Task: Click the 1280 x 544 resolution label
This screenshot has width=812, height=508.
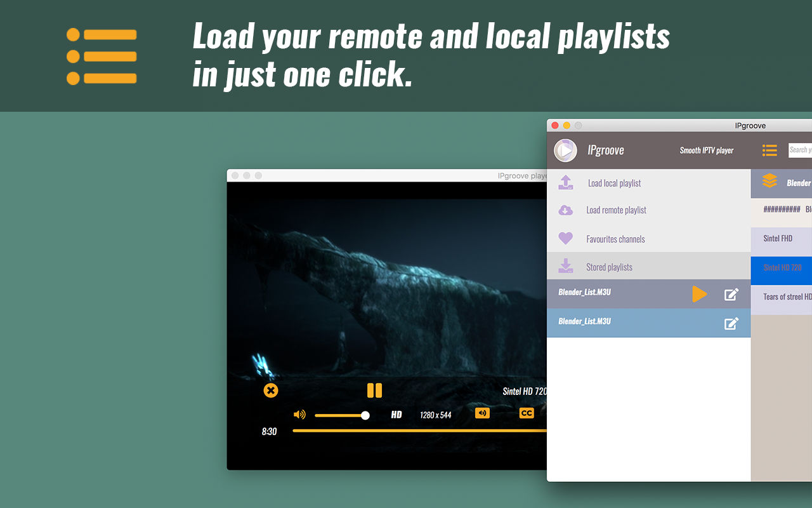Action: coord(436,415)
